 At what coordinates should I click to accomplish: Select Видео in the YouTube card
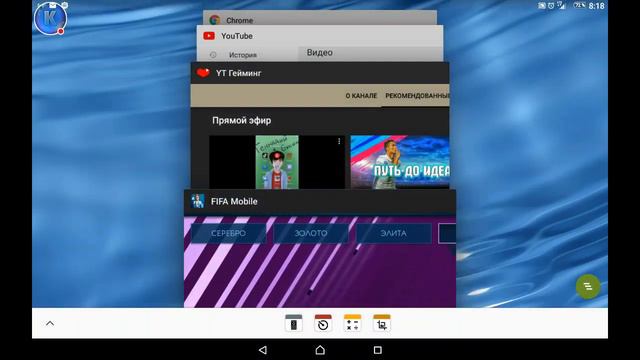320,53
